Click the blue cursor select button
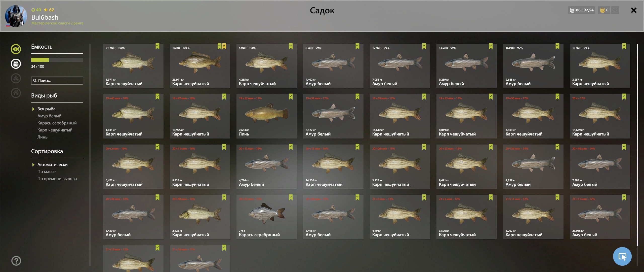The height and width of the screenshot is (272, 644). coord(622,256)
